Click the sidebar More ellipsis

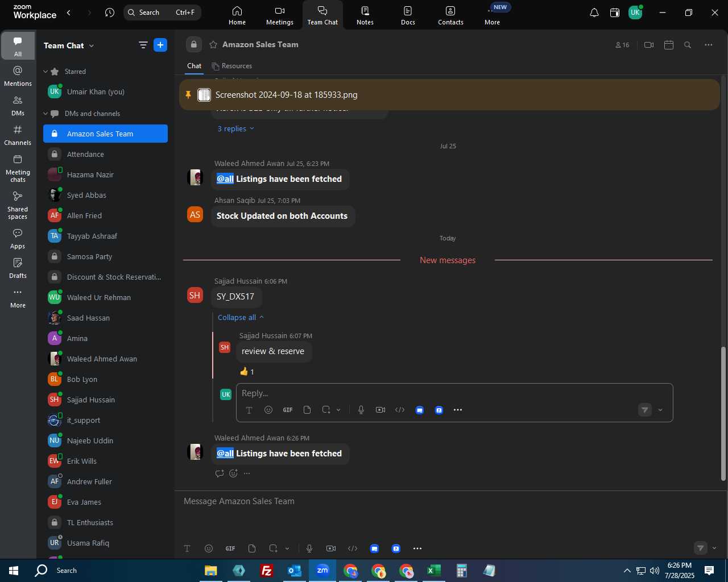[x=18, y=298]
